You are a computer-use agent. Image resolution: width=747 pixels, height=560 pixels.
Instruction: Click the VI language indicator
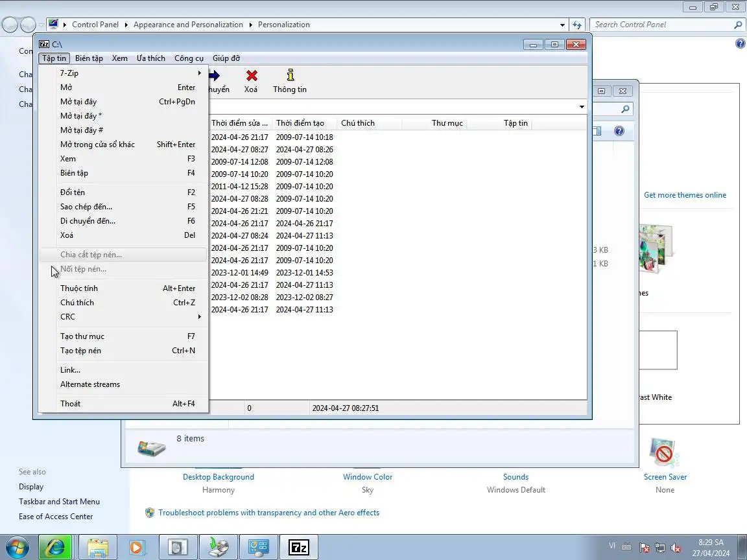tap(612, 546)
